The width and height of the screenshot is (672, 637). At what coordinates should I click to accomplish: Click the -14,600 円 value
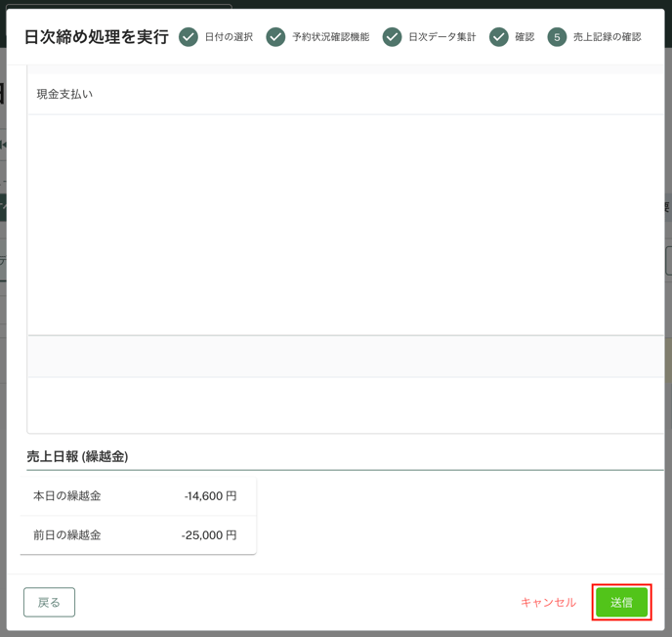[210, 496]
